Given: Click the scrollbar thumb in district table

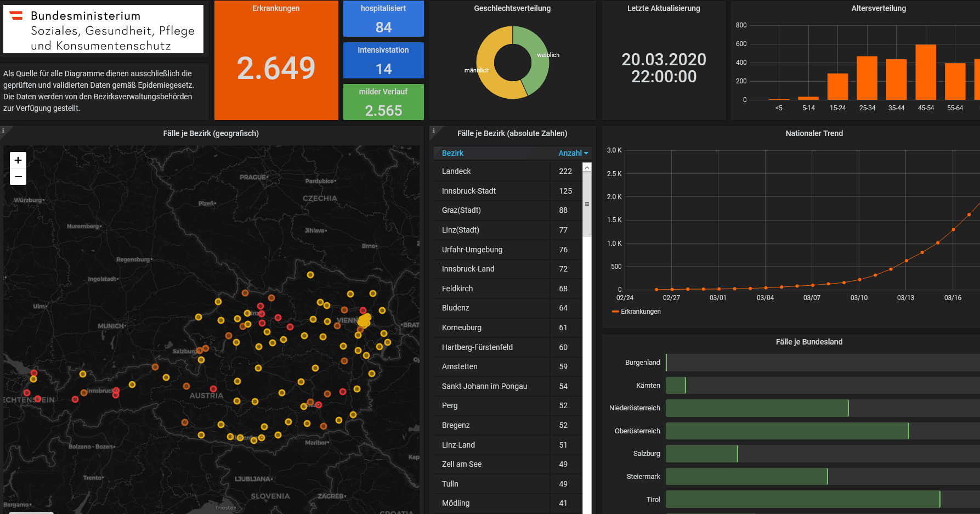Looking at the screenshot, I should pyautogui.click(x=587, y=204).
